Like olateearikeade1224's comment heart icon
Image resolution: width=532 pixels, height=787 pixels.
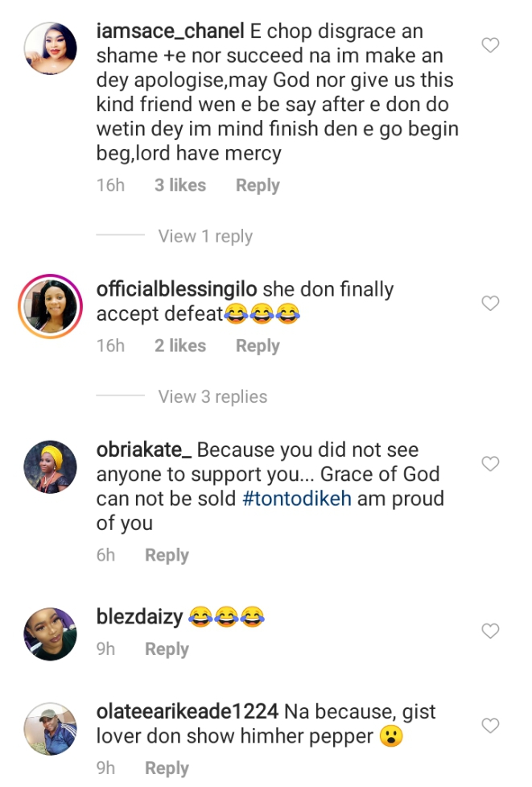pos(490,726)
